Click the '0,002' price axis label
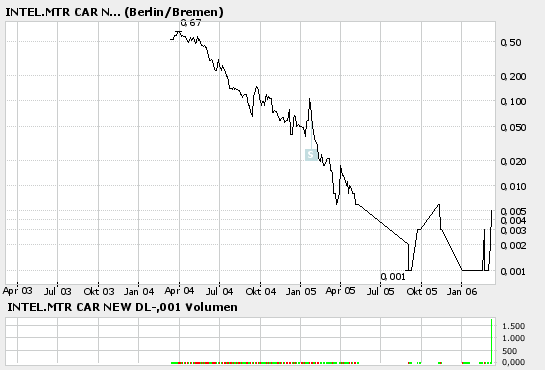The image size is (545, 370). click(513, 246)
